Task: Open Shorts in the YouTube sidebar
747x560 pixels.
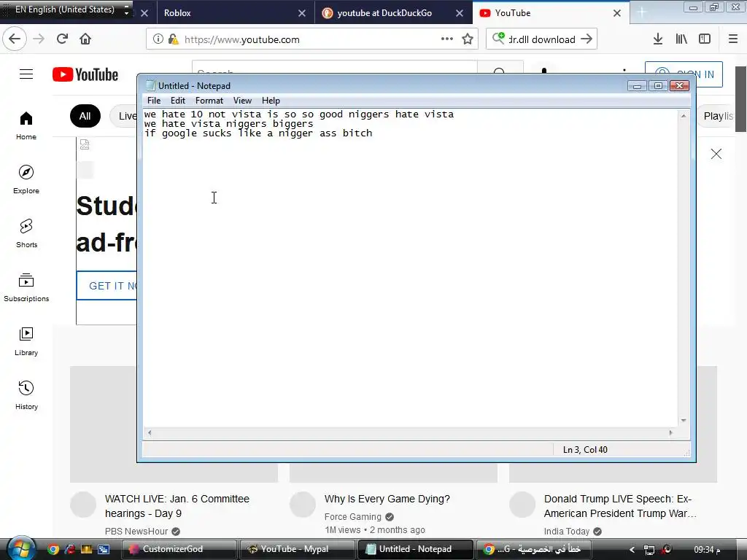Action: pos(26,233)
